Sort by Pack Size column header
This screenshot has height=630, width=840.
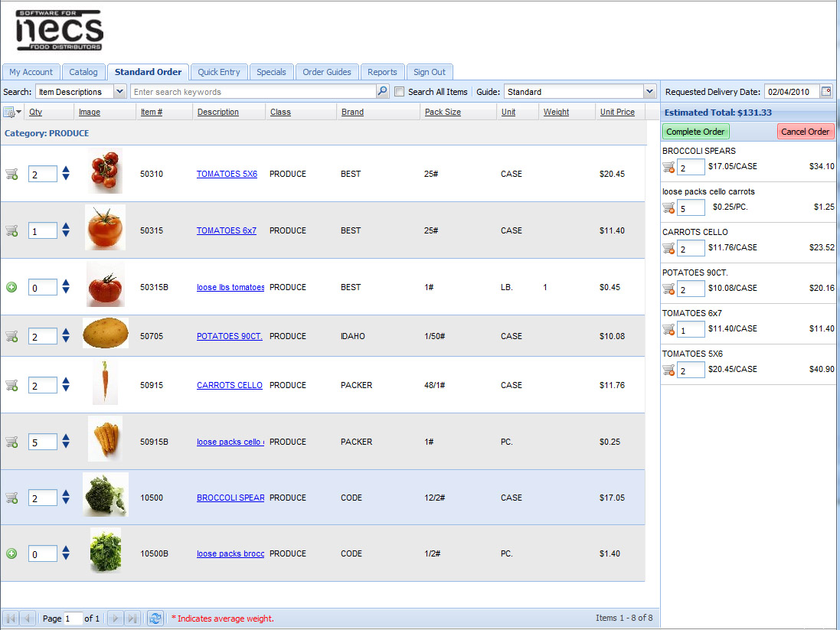pyautogui.click(x=443, y=112)
